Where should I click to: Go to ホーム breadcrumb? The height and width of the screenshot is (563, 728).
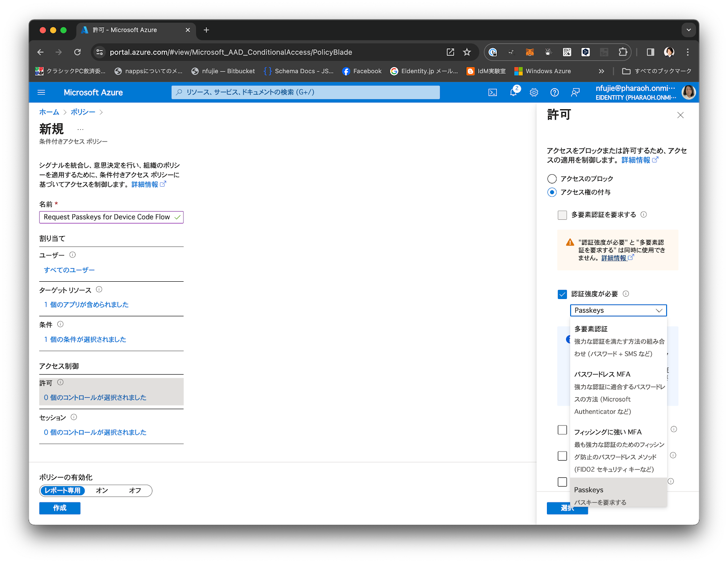click(x=49, y=112)
